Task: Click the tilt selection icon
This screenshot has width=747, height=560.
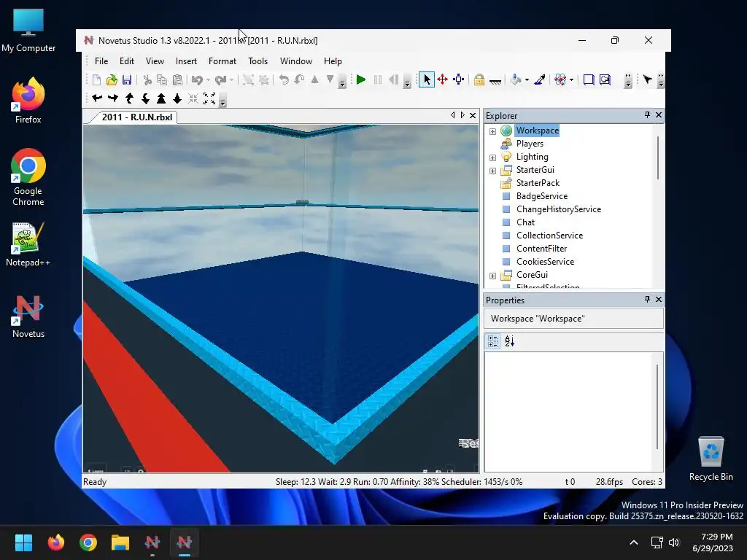Action: tap(299, 80)
